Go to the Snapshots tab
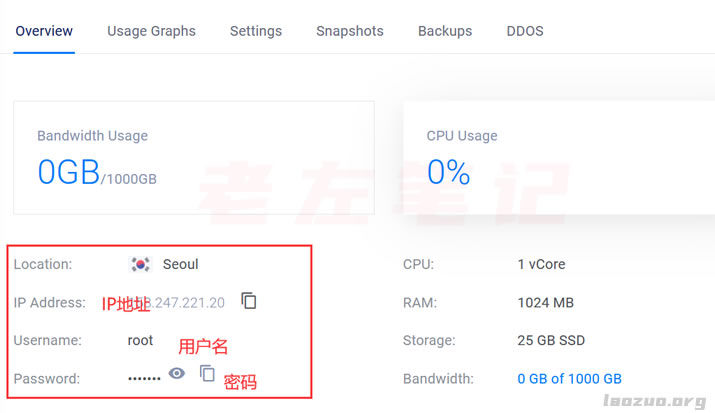This screenshot has width=715, height=413. tap(350, 31)
